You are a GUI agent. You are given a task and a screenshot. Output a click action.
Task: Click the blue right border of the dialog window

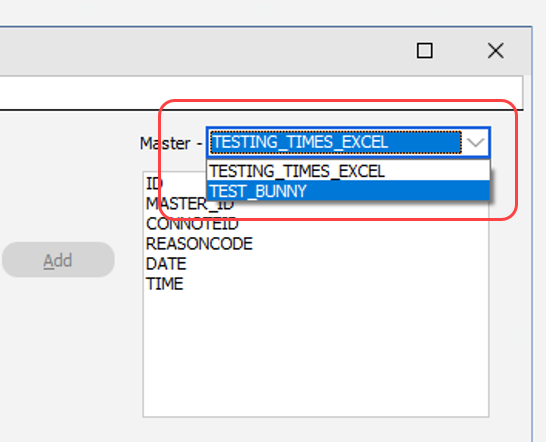tap(532, 233)
